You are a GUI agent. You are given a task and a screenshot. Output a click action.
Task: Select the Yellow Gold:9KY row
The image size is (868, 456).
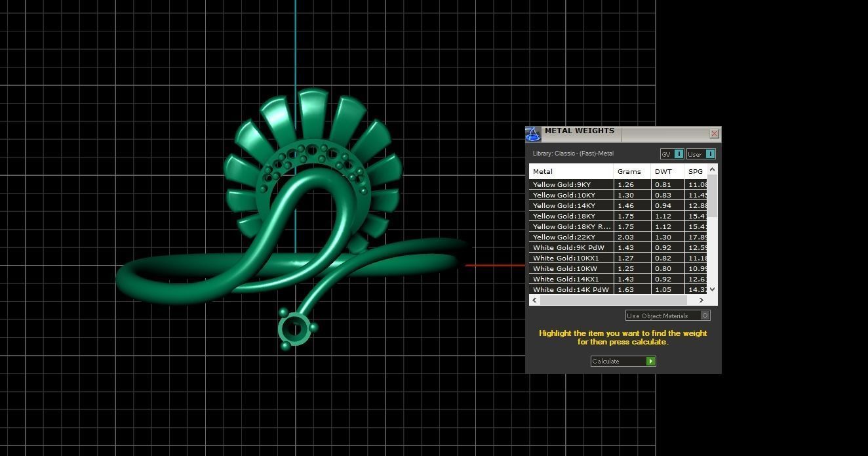[x=618, y=184]
